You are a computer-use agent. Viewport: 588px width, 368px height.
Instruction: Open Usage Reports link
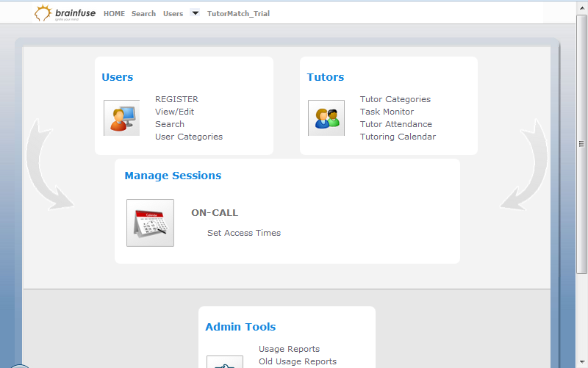289,348
